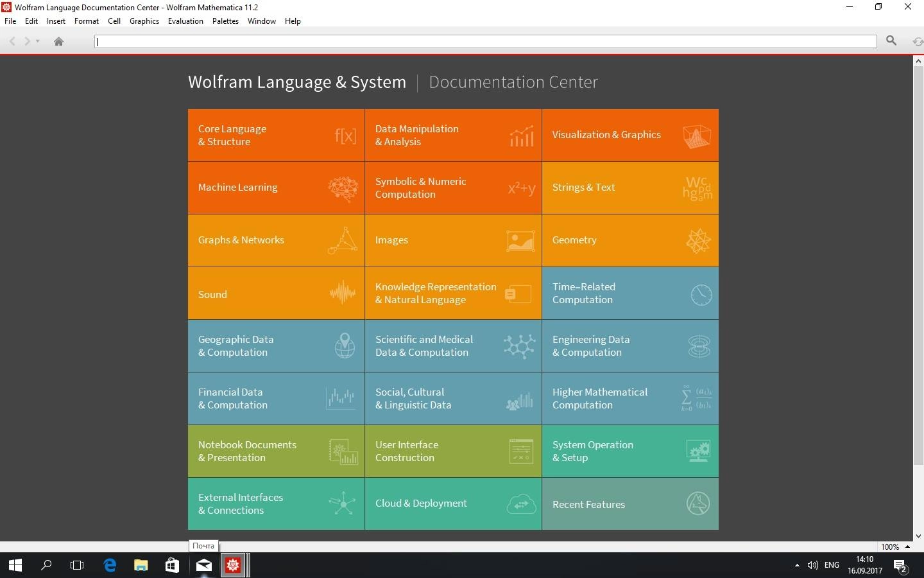
Task: Open Symbolic & Numeric Computation link
Action: 421,188
